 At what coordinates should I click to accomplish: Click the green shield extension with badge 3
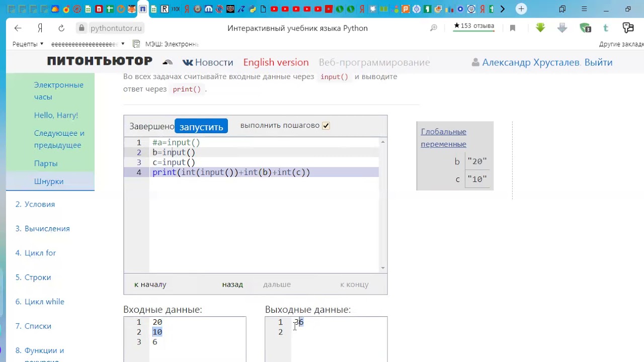point(585,28)
